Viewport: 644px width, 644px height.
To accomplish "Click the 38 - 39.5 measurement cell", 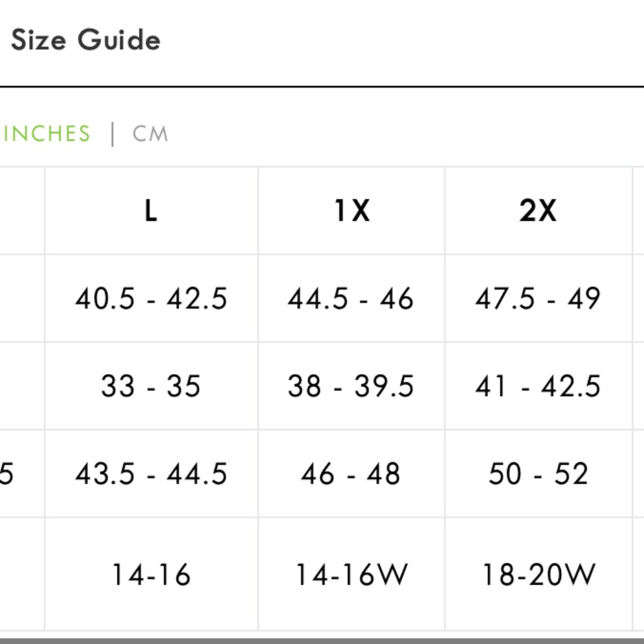I will pyautogui.click(x=352, y=386).
